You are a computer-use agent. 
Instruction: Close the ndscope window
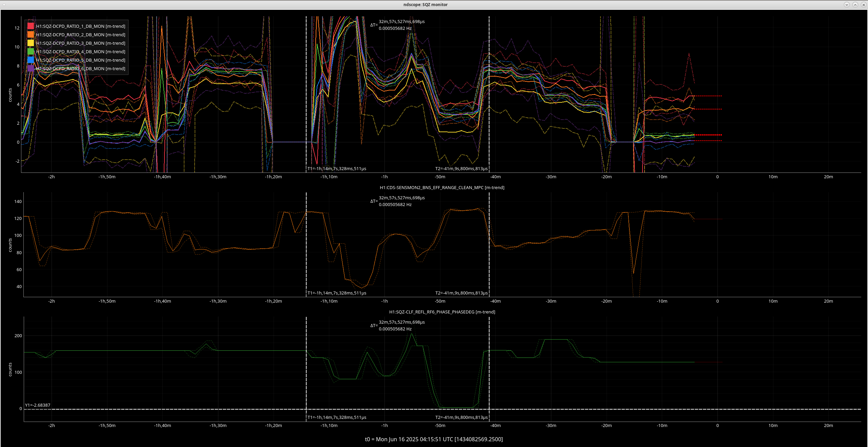click(864, 4)
